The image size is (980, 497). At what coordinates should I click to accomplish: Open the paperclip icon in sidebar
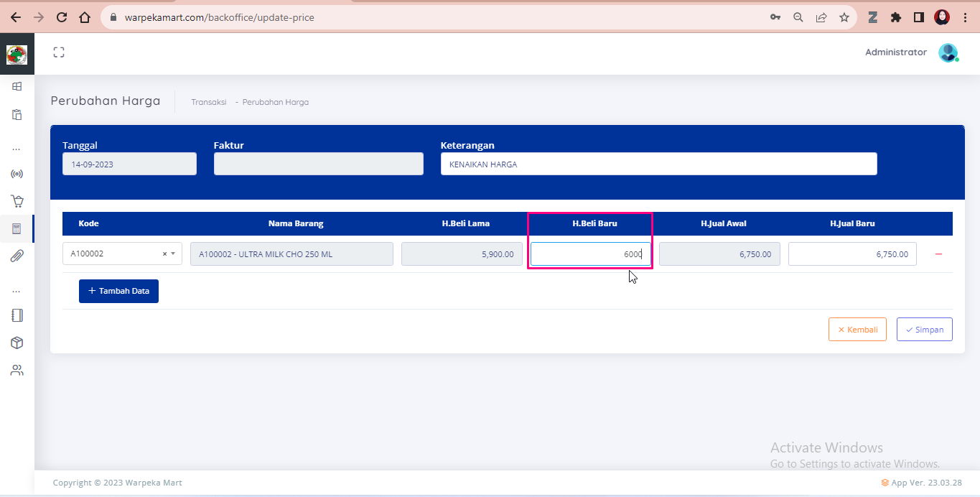pyautogui.click(x=17, y=256)
